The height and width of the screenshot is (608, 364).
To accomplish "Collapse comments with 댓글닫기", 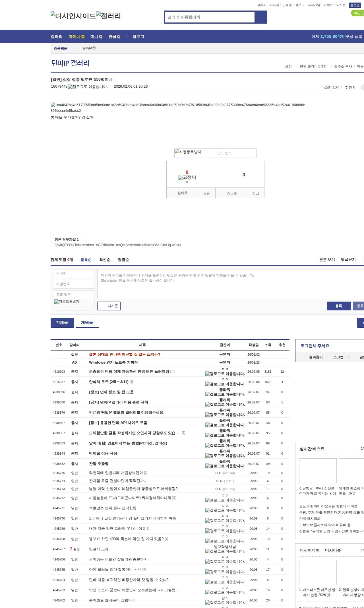I will 348,259.
